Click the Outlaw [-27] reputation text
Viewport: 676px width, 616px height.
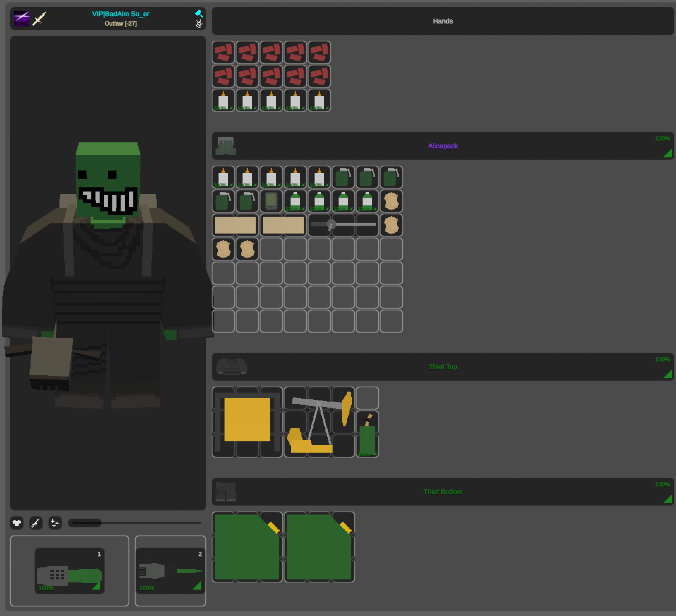(121, 23)
